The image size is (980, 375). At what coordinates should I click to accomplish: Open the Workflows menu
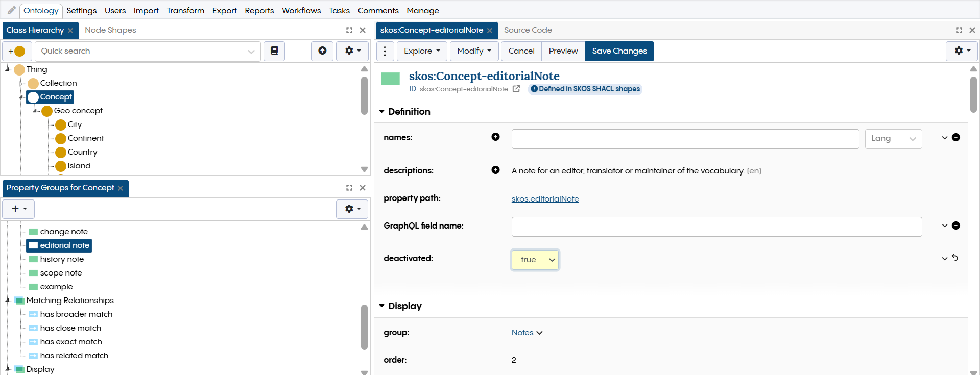pos(301,10)
